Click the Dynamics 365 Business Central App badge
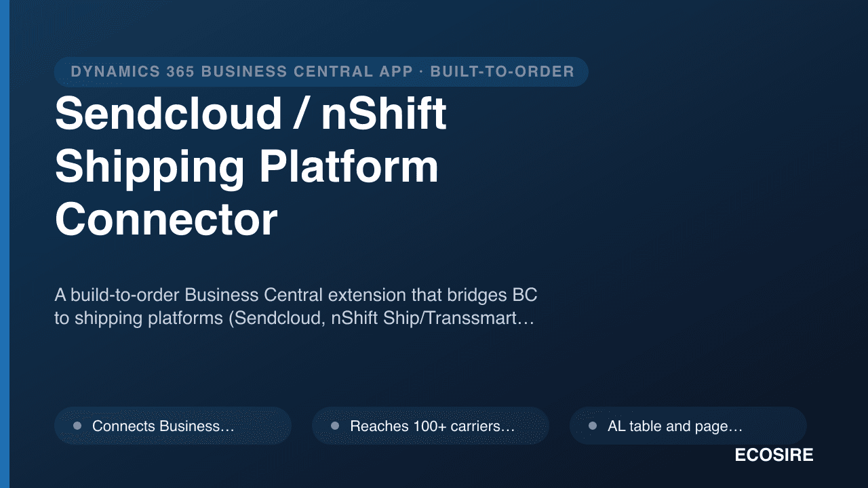The width and height of the screenshot is (868, 488). tap(321, 72)
